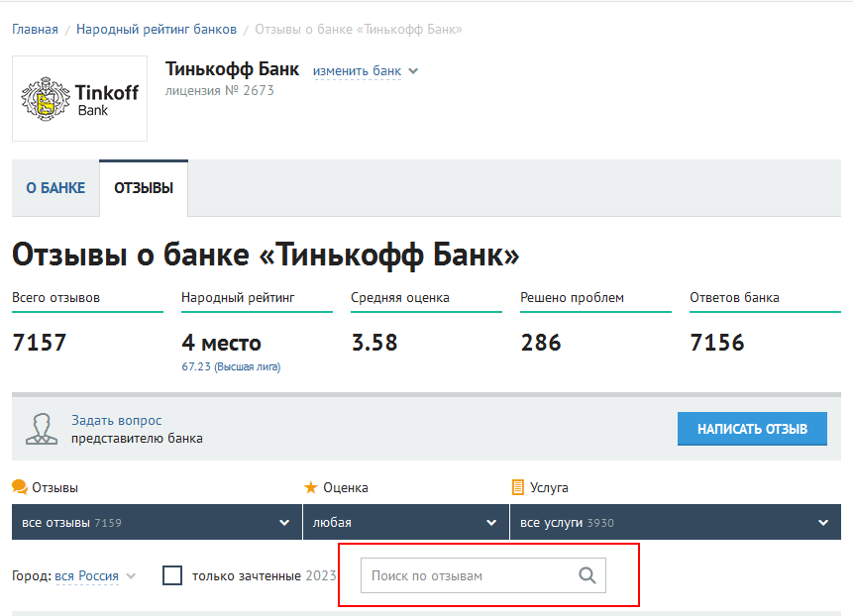Click the bank answers value '7156'
853x616 pixels.
pyautogui.click(x=717, y=343)
